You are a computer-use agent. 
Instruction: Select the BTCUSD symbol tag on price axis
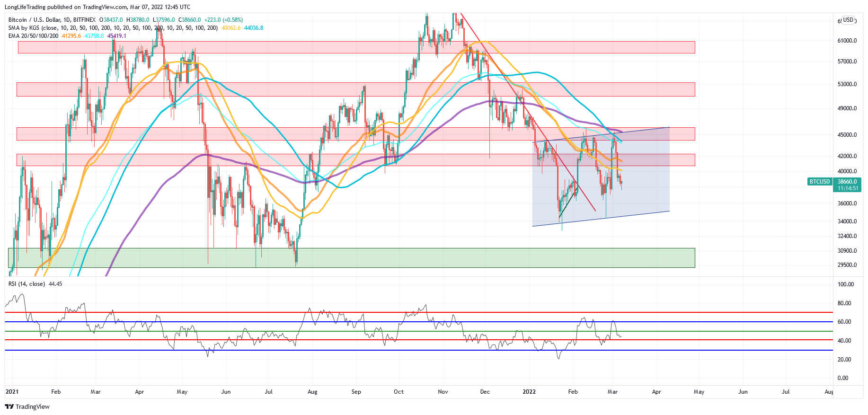(820, 182)
